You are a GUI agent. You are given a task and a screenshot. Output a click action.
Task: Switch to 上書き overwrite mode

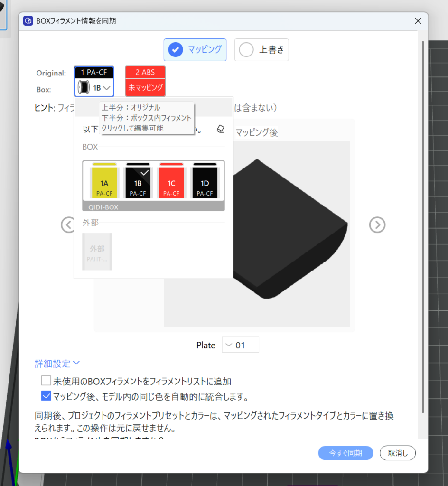[261, 49]
